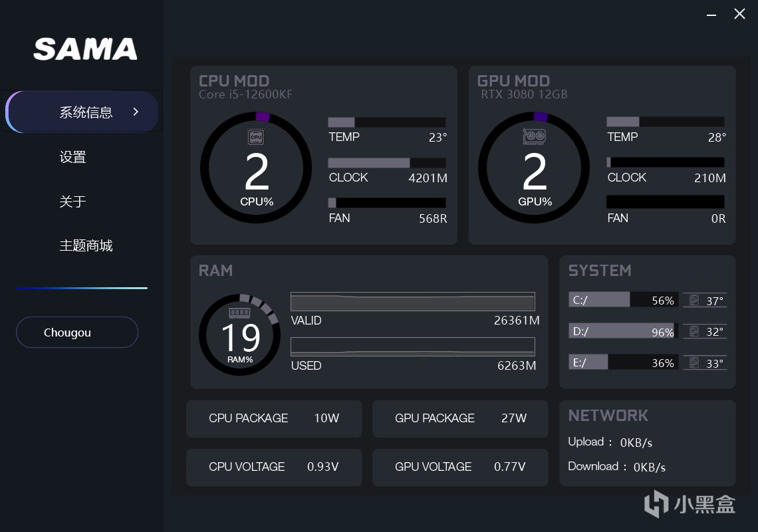This screenshot has height=532, width=758.
Task: Click the CPU fan value 568R
Action: pyautogui.click(x=433, y=219)
